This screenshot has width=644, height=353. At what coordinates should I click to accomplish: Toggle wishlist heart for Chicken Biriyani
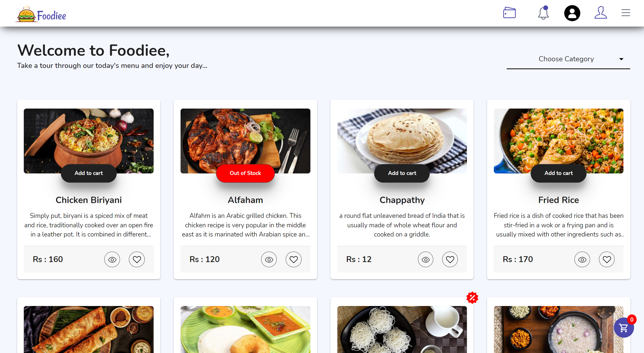click(137, 260)
